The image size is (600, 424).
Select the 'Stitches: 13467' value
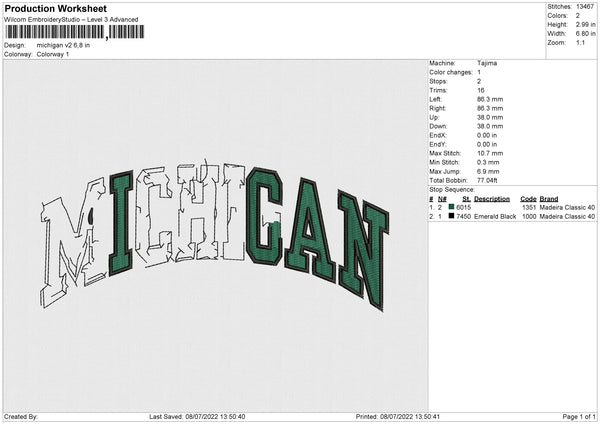pos(585,7)
